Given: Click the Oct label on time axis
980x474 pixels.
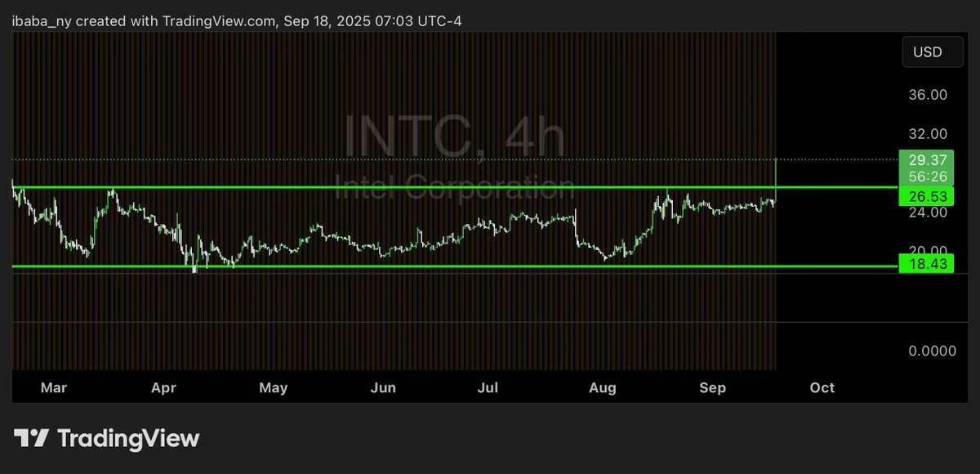Looking at the screenshot, I should coord(822,387).
